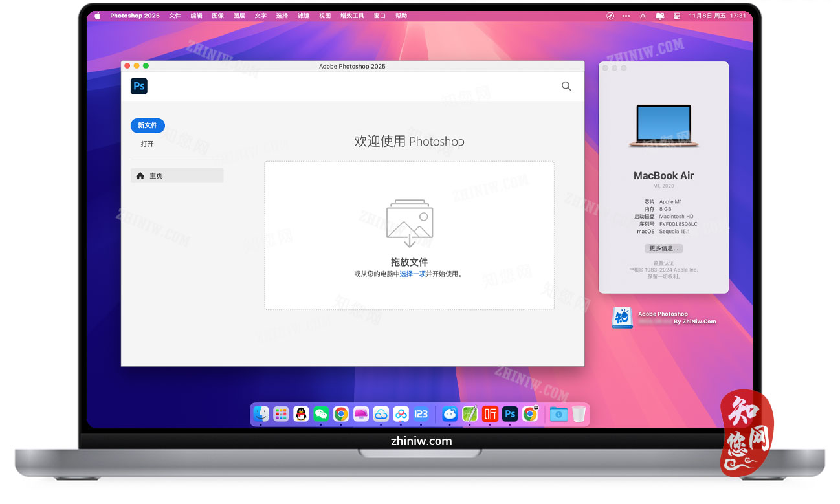Click the Ps logo in the Photoshop home header
Image resolution: width=840 pixels, height=504 pixels.
point(139,86)
